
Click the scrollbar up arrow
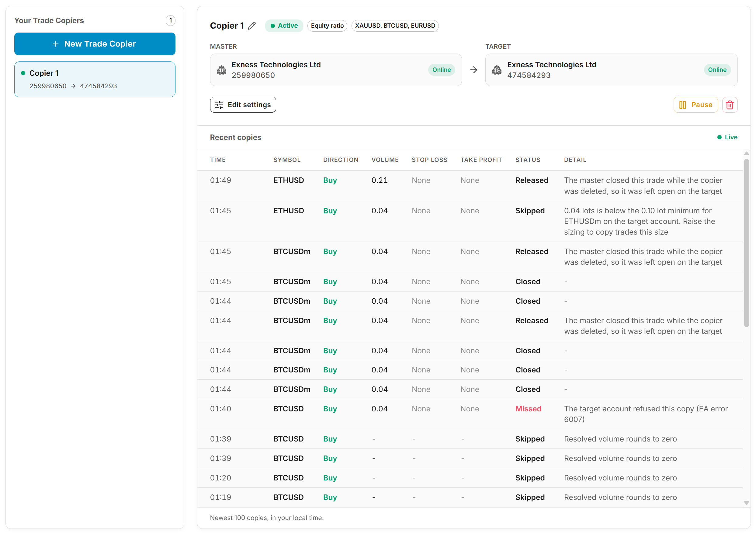point(746,154)
